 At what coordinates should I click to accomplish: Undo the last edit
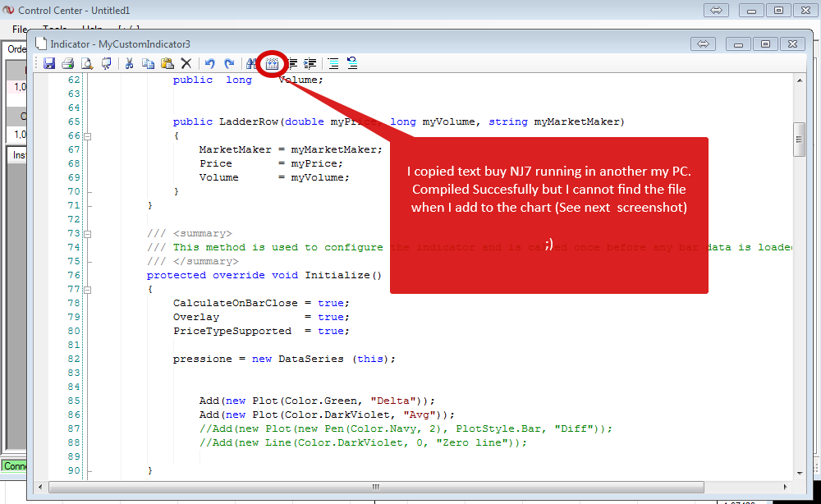[x=209, y=64]
